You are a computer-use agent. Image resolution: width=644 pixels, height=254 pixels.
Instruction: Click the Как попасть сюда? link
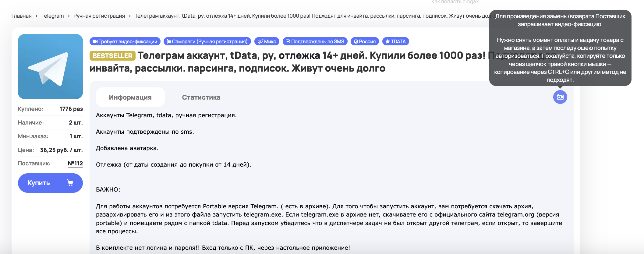tap(455, 2)
